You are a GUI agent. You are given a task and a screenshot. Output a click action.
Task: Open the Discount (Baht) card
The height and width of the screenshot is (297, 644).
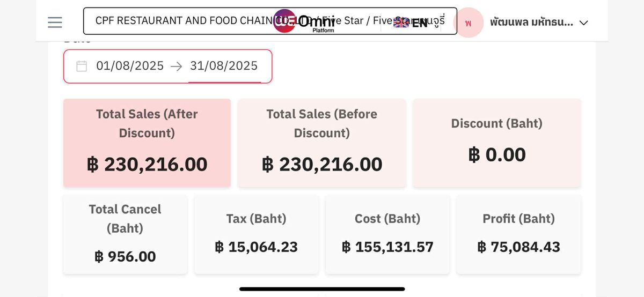(x=497, y=143)
